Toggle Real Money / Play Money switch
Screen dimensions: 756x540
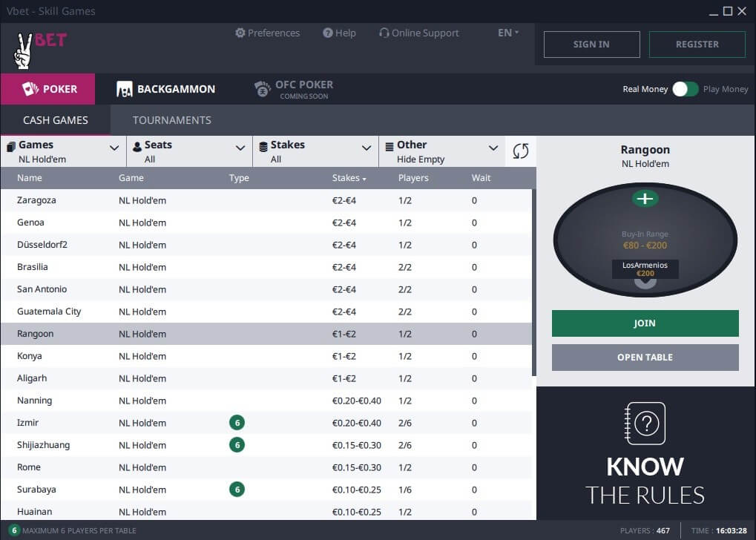[x=685, y=89]
